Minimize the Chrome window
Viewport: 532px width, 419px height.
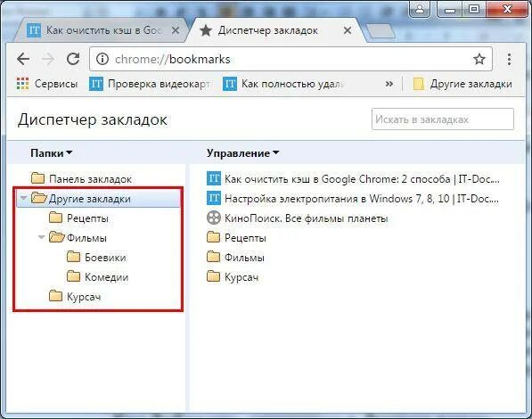450,9
